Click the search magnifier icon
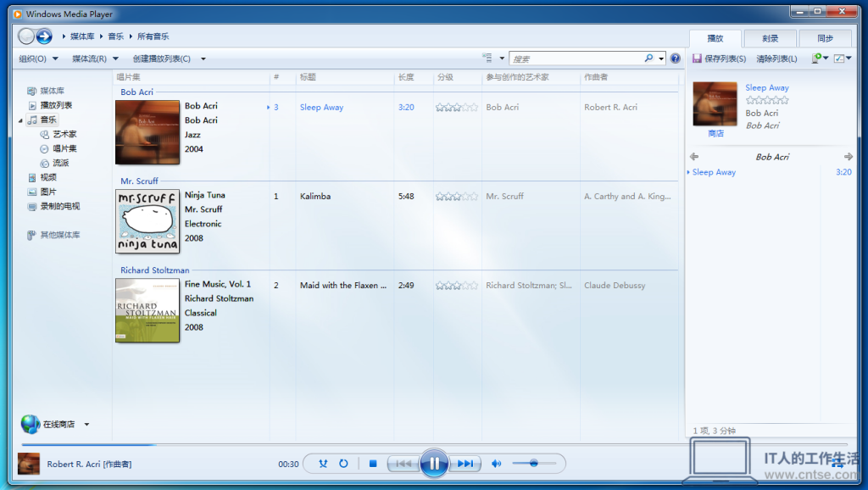 648,58
